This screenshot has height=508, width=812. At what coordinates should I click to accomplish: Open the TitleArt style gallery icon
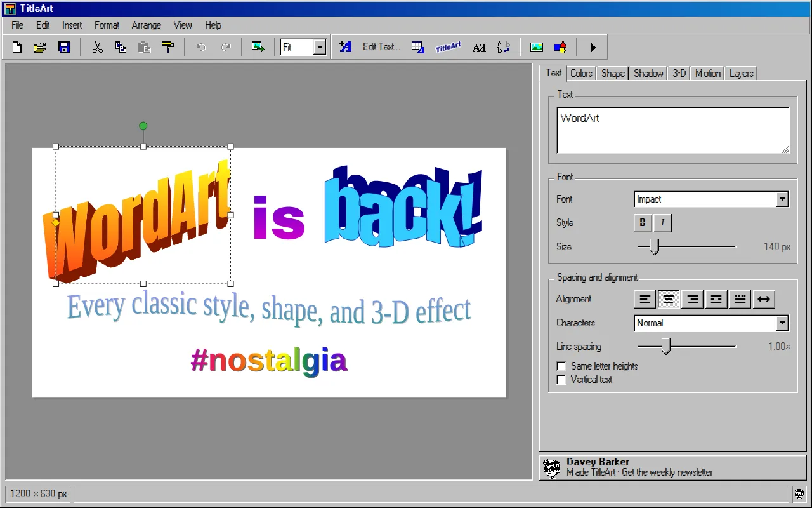tap(448, 47)
